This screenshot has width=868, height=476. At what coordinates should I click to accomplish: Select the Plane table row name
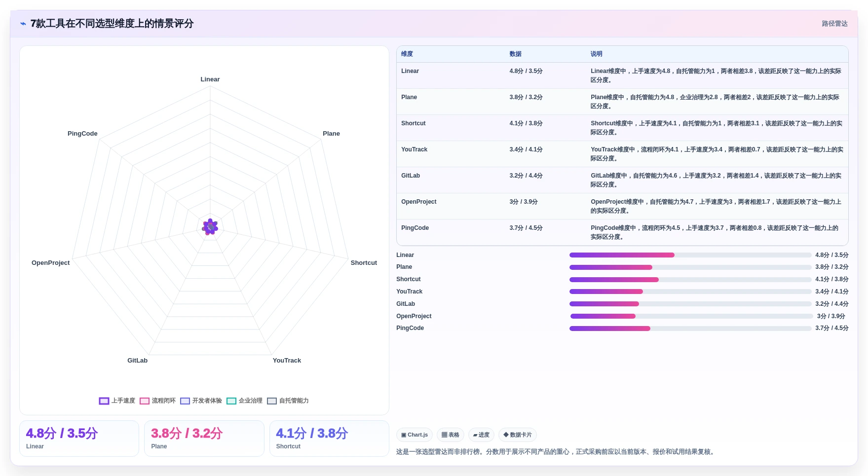click(x=409, y=97)
